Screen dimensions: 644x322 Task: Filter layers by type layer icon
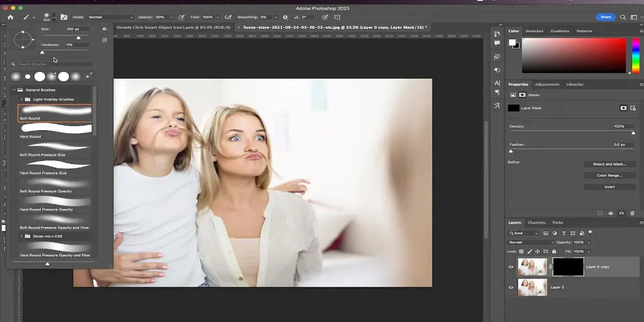click(x=563, y=233)
